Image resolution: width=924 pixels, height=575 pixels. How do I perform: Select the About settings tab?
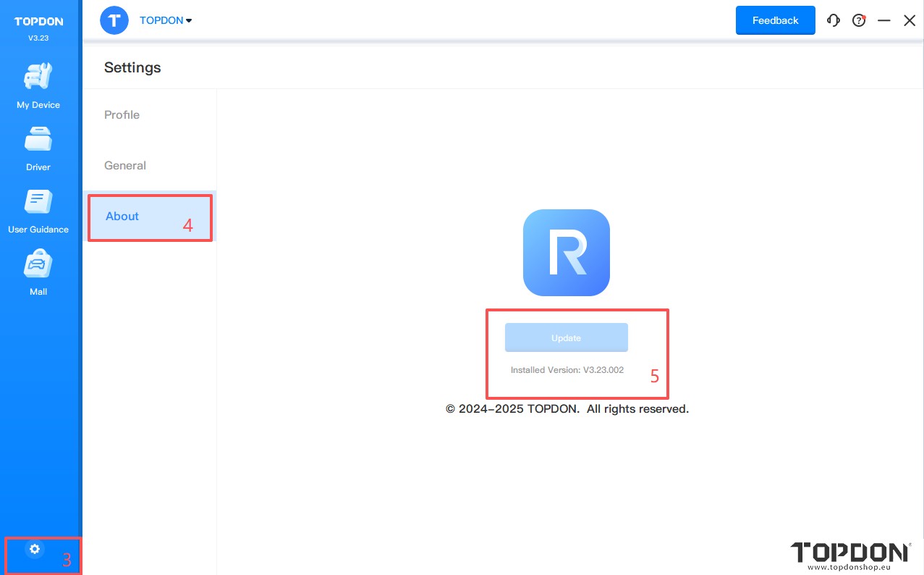pos(122,217)
